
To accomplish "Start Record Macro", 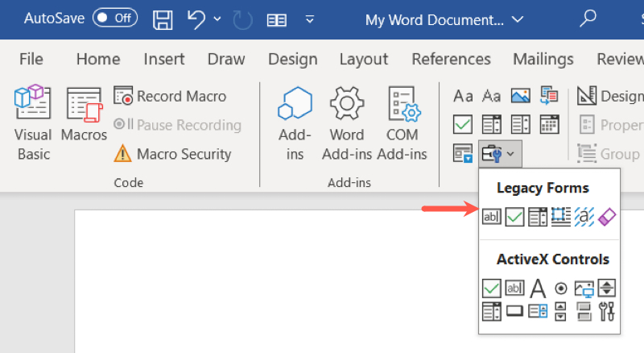I will click(170, 96).
